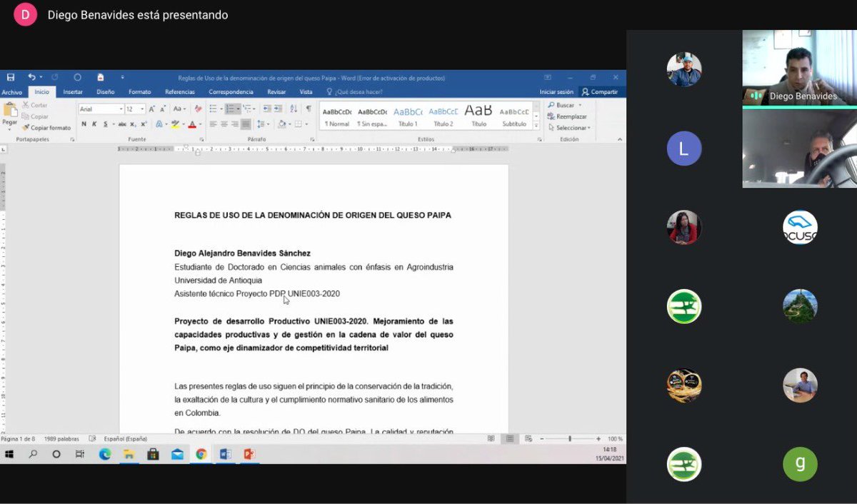Open line spacing options
Viewport: 857px width, 504px height.
(x=261, y=124)
